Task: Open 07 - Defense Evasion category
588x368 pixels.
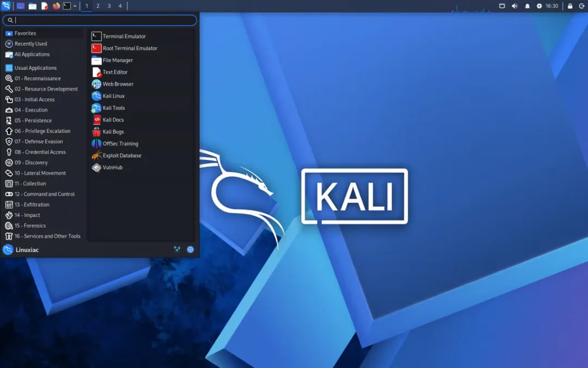Action: point(44,142)
